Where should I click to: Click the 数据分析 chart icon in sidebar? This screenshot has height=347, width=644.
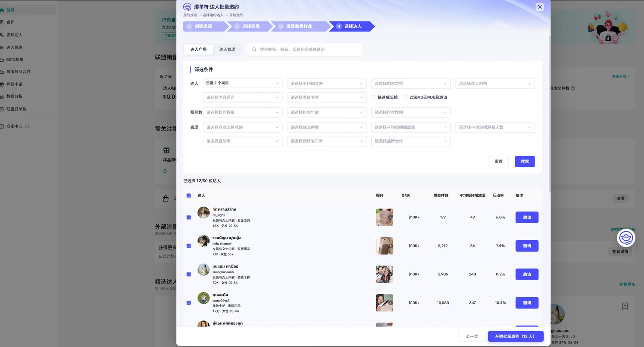point(2,97)
